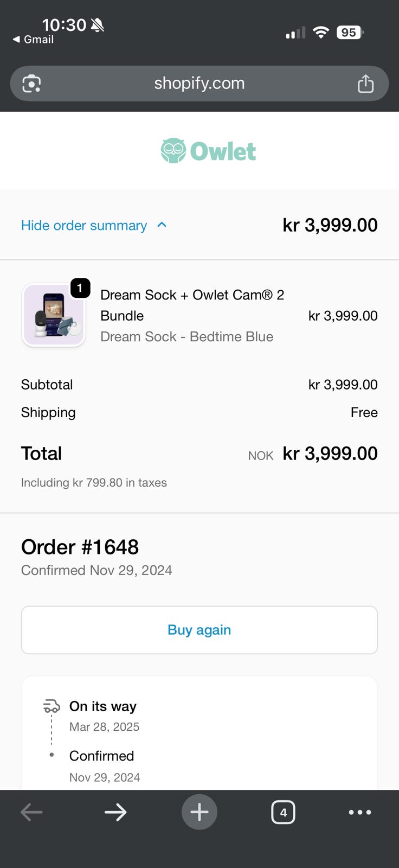This screenshot has width=399, height=868.
Task: Tap the Dream Sock bundle product thumbnail
Action: pos(54,315)
